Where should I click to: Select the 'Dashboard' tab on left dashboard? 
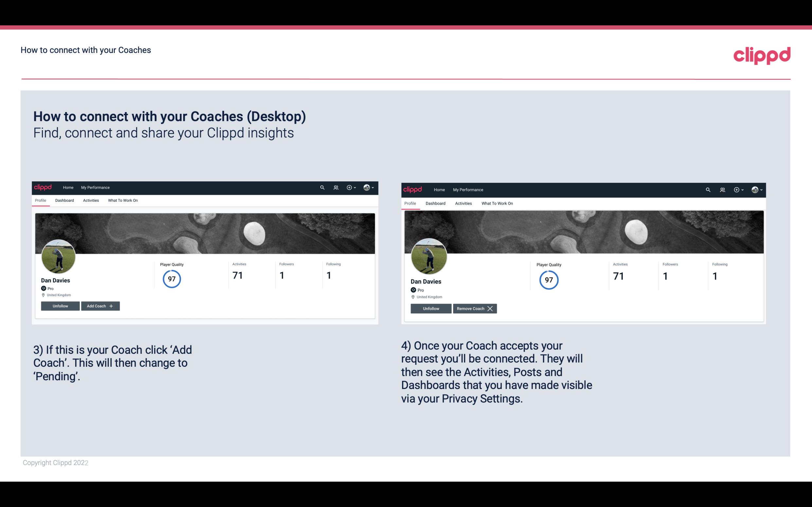click(64, 200)
